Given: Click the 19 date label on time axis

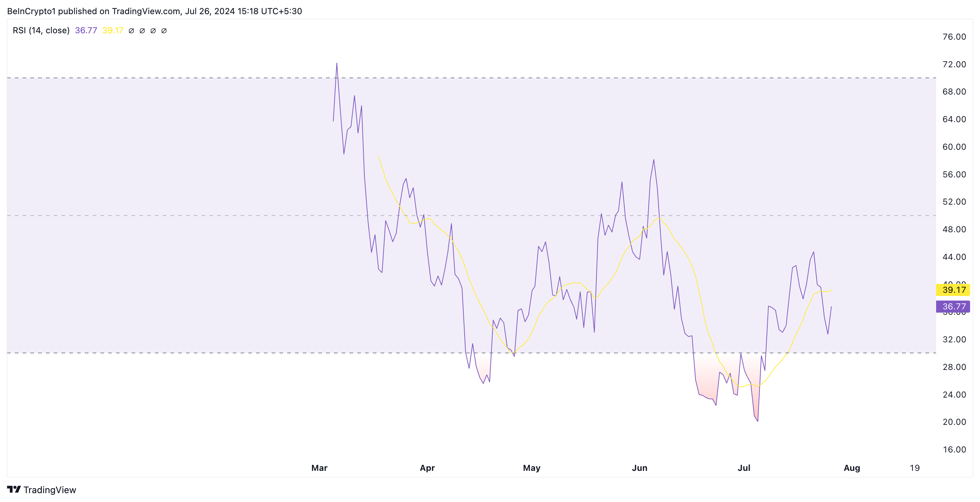Looking at the screenshot, I should tap(915, 468).
